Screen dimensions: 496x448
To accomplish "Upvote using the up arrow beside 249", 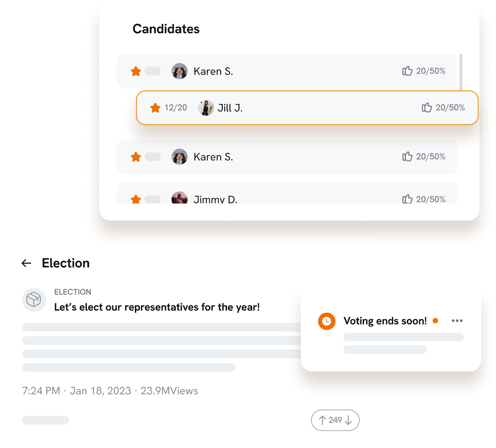I will pyautogui.click(x=322, y=420).
